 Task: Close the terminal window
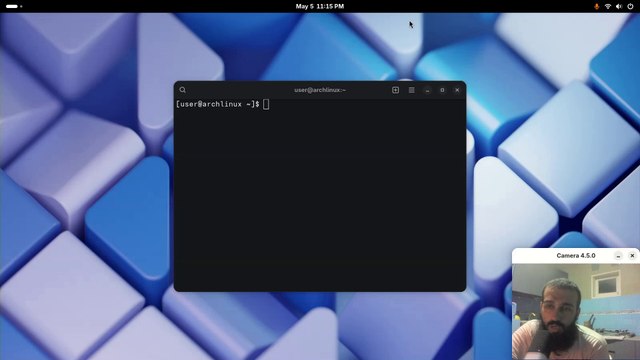pos(457,90)
